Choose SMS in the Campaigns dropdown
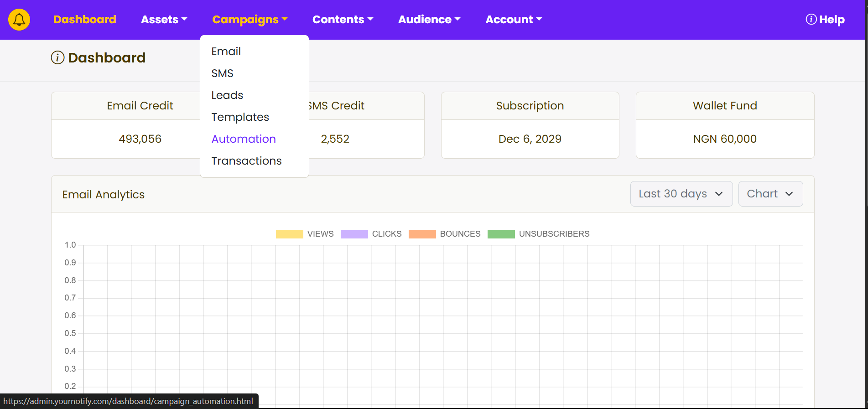The height and width of the screenshot is (409, 868). pos(222,73)
